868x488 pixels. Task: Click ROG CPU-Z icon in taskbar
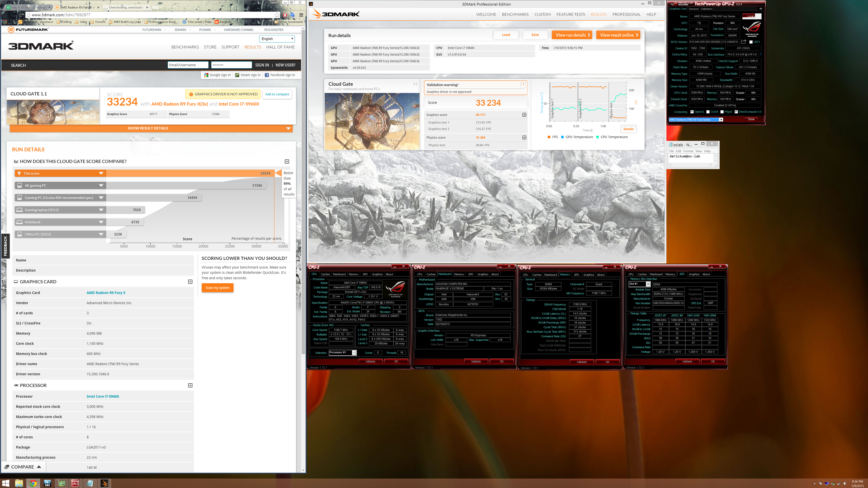75,483
